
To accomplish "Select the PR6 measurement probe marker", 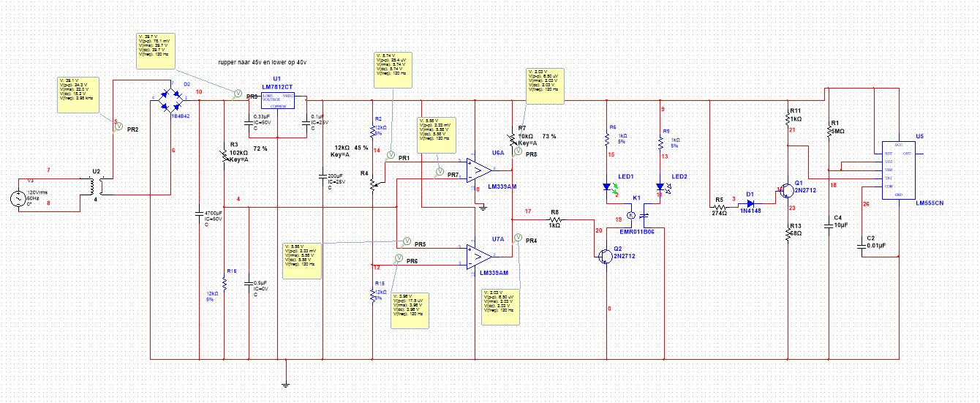I will click(x=399, y=257).
